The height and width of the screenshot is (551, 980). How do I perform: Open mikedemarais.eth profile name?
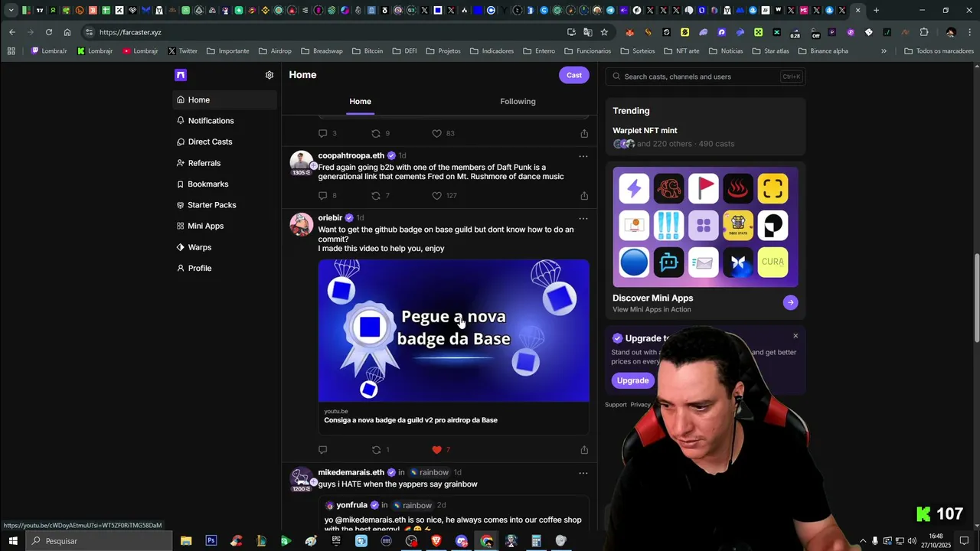[x=351, y=473]
